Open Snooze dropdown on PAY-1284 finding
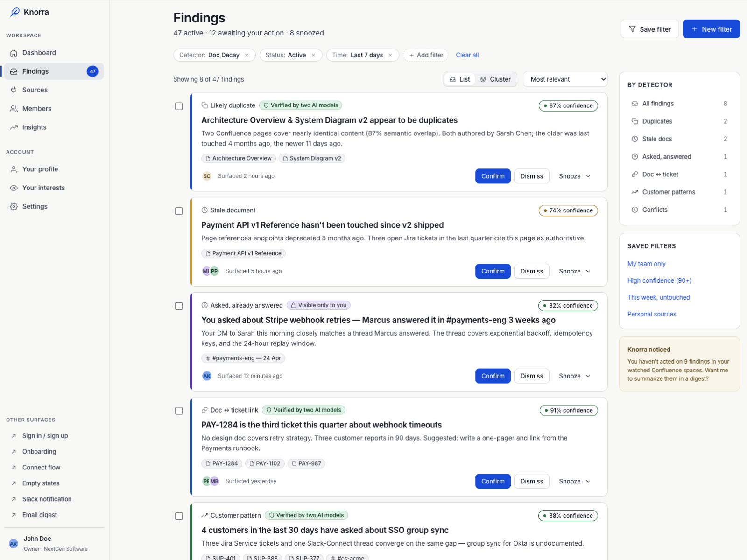The image size is (747, 560). (575, 481)
